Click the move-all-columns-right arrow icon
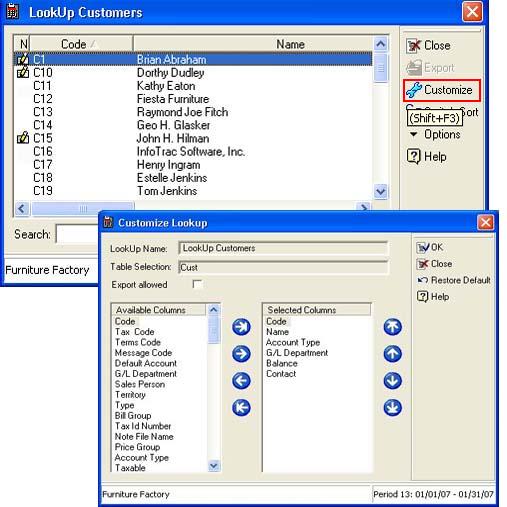The image size is (507, 507). pos(241,327)
